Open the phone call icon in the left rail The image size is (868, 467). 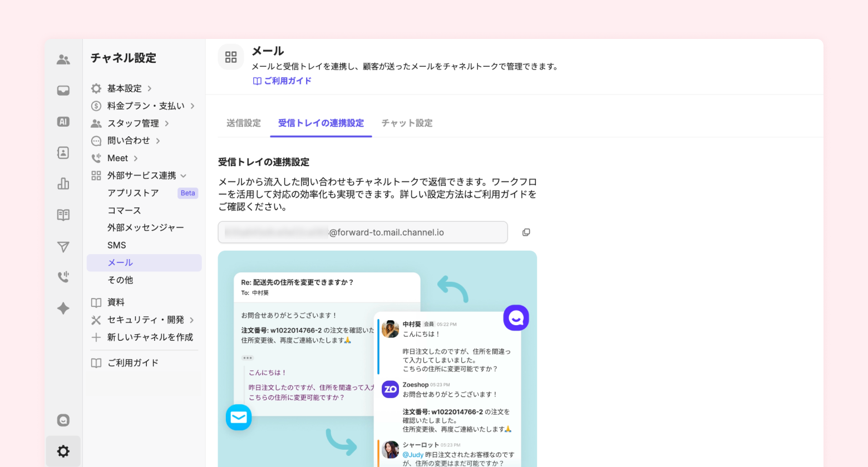point(63,277)
